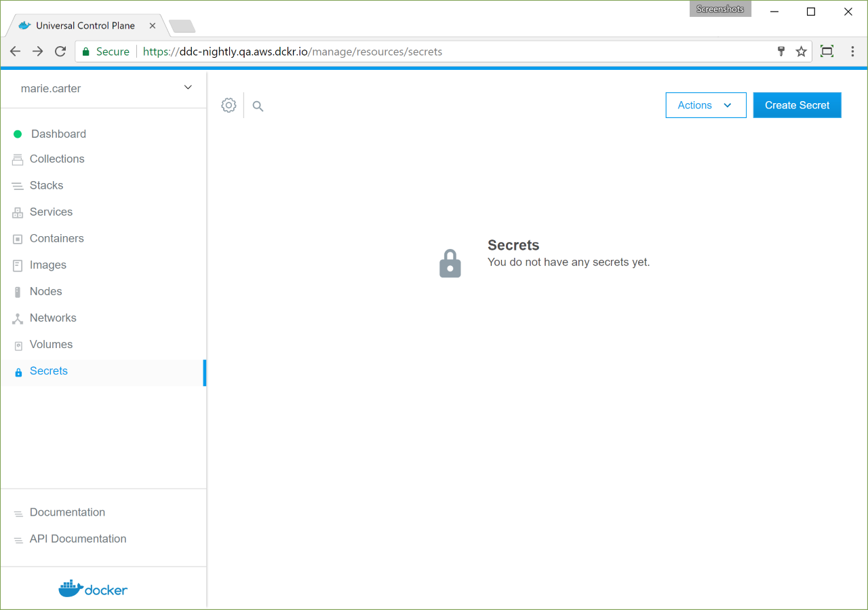Click the Collections icon in sidebar
The height and width of the screenshot is (610, 868).
tap(18, 159)
